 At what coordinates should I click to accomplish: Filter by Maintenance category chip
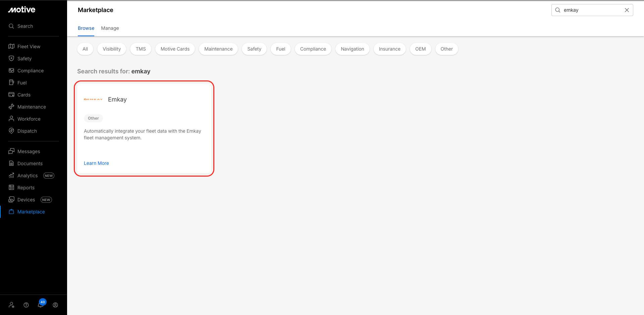(x=218, y=49)
